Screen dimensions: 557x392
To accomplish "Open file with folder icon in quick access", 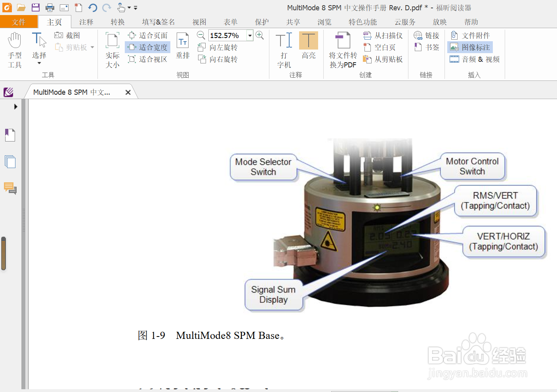I will 21,8.
